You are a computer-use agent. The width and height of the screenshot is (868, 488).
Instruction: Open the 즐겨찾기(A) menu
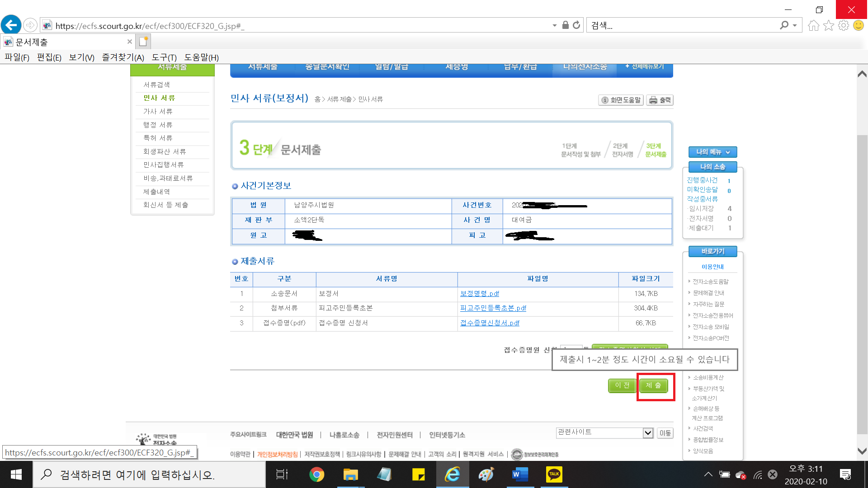[x=123, y=57]
